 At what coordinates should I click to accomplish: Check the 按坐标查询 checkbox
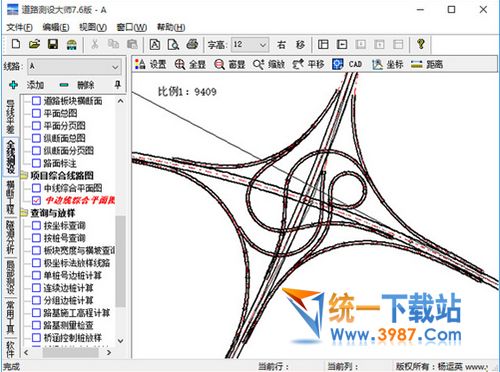36,225
